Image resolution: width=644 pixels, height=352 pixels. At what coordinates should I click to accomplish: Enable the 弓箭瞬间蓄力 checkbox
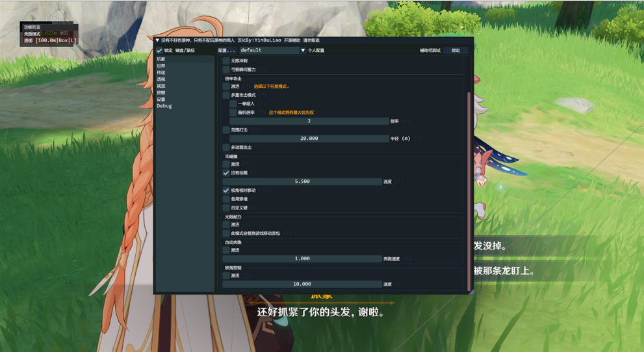226,70
